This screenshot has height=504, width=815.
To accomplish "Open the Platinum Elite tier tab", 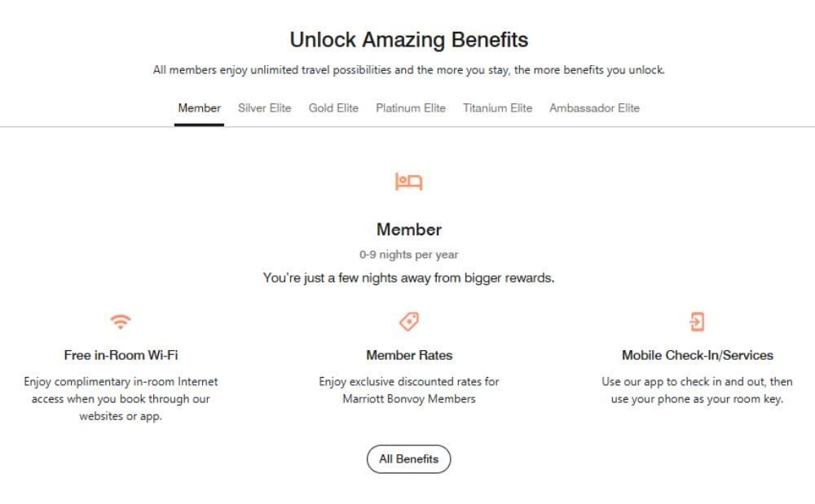I will tap(410, 107).
